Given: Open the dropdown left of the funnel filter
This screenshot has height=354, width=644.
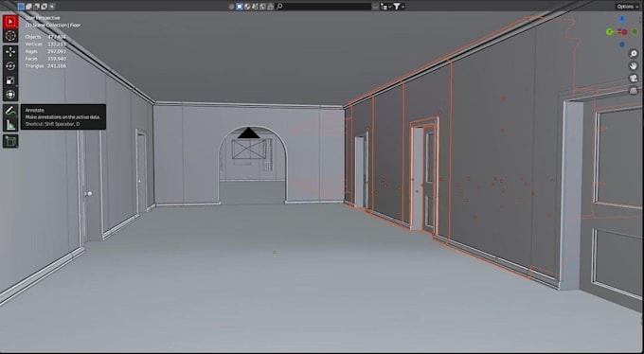Looking at the screenshot, I should (385, 7).
